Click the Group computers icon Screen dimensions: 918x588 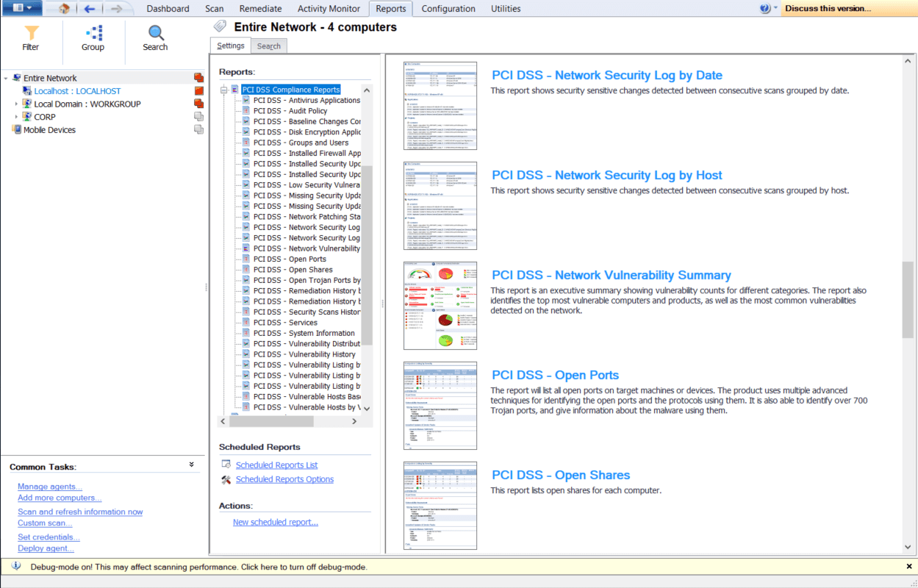point(93,33)
